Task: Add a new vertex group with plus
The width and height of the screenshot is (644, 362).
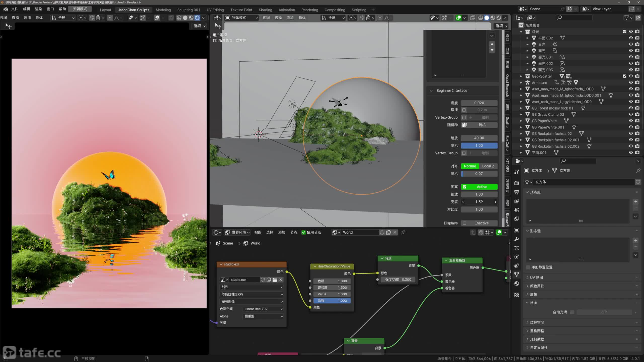Action: [636, 202]
